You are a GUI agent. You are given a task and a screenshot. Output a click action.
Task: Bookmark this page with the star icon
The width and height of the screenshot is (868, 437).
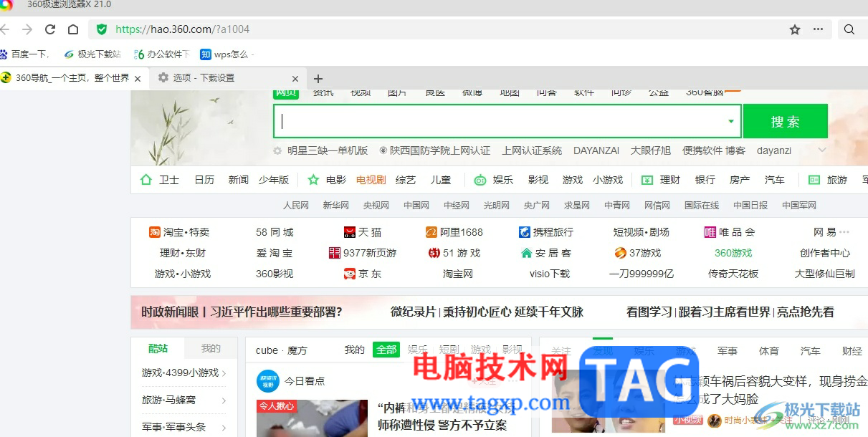795,29
